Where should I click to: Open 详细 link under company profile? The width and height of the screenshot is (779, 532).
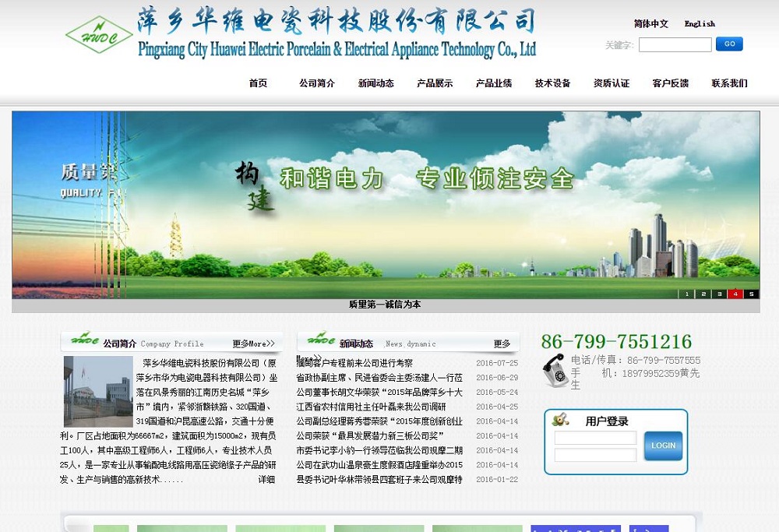266,479
